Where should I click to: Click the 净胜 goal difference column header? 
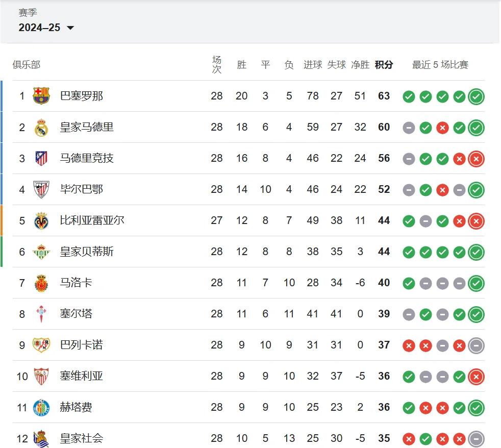pyautogui.click(x=360, y=65)
